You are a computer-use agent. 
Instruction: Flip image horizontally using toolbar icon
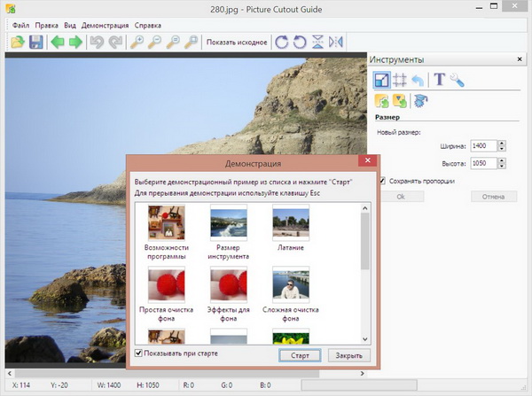[x=336, y=42]
